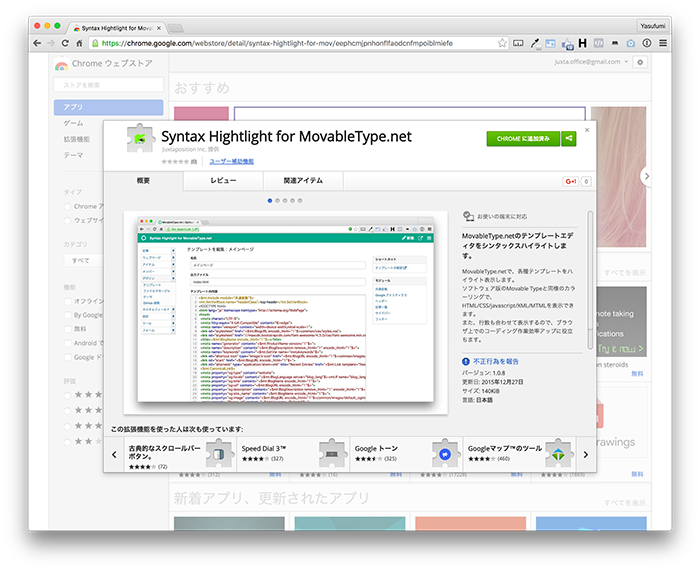Select the ゲーム sidebar category
Image resolution: width=700 pixels, height=571 pixels.
tap(73, 123)
